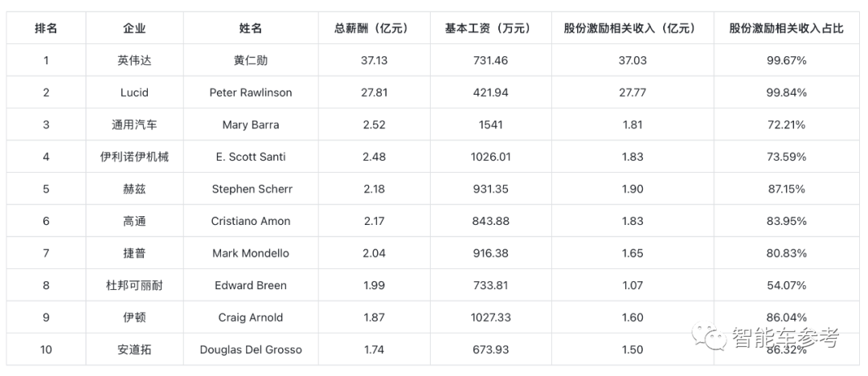This screenshot has width=868, height=376.
Task: Select the Douglas Del Grosso cell
Action: click(251, 349)
